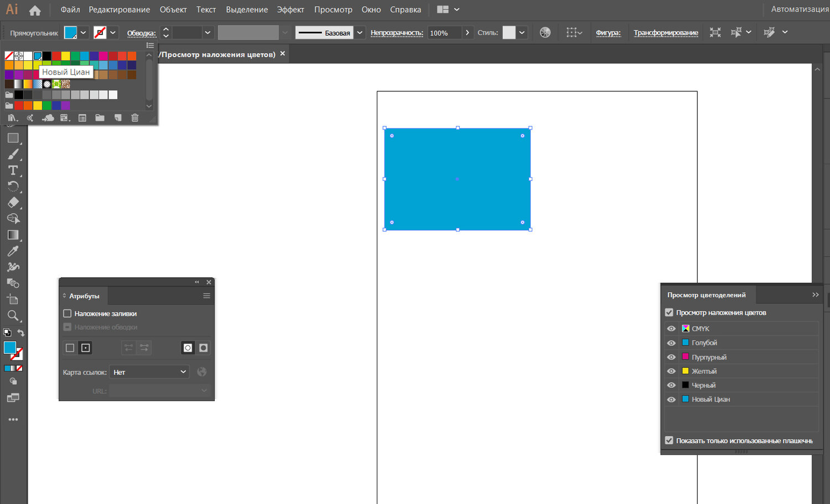
Task: Select the Type tool in toolbar
Action: click(x=13, y=170)
